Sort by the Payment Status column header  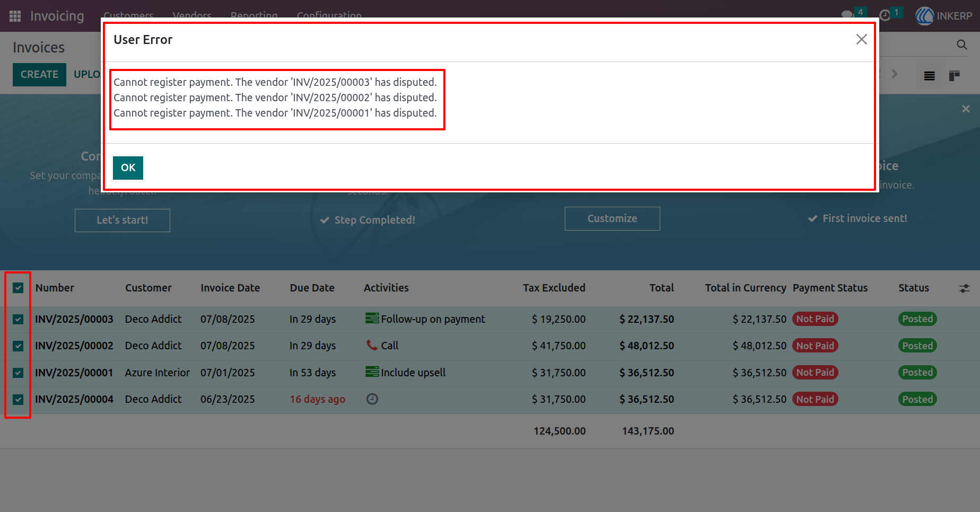830,288
